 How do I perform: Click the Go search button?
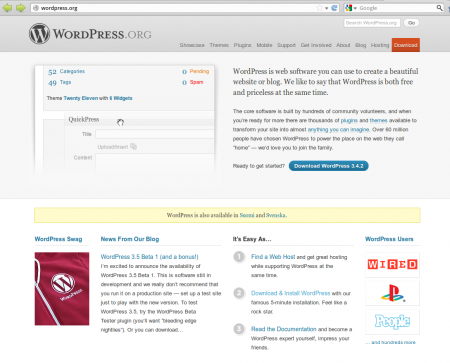click(x=411, y=23)
